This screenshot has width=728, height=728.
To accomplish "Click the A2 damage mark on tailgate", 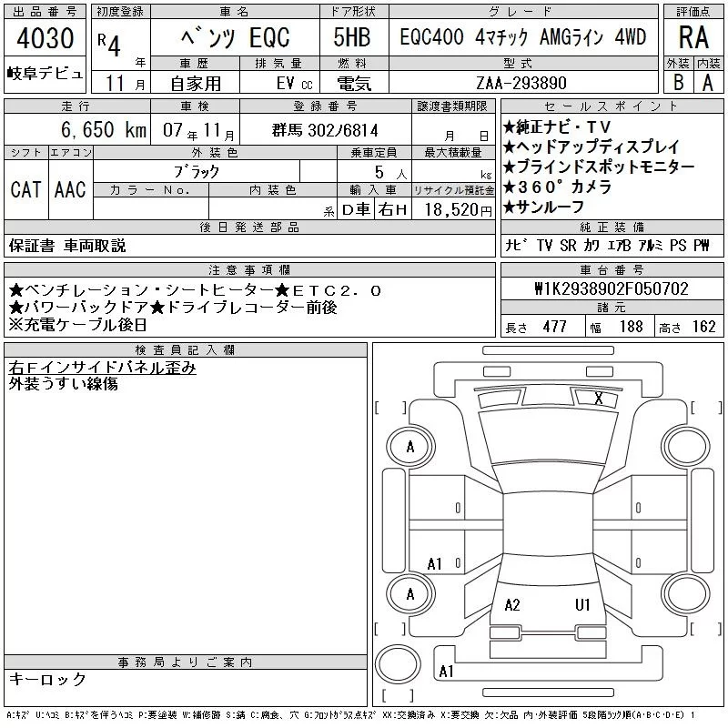I will click(x=512, y=605).
